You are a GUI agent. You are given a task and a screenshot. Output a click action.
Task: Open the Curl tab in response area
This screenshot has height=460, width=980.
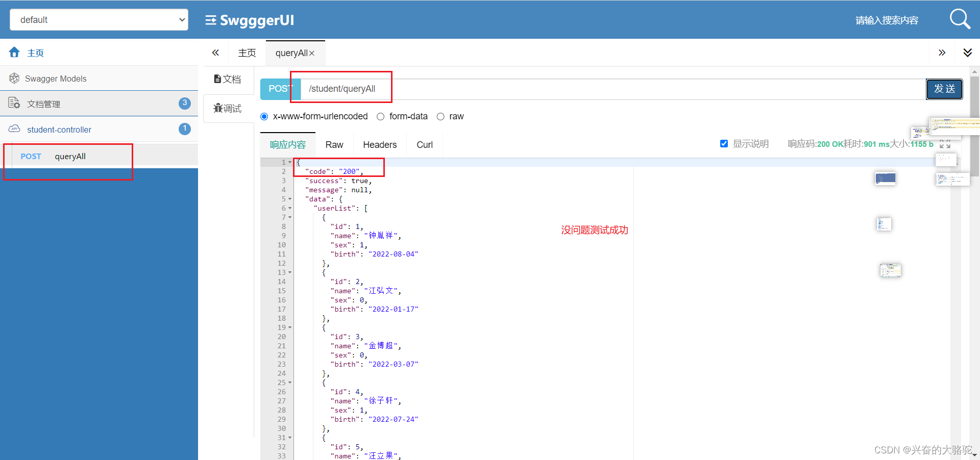pyautogui.click(x=424, y=145)
